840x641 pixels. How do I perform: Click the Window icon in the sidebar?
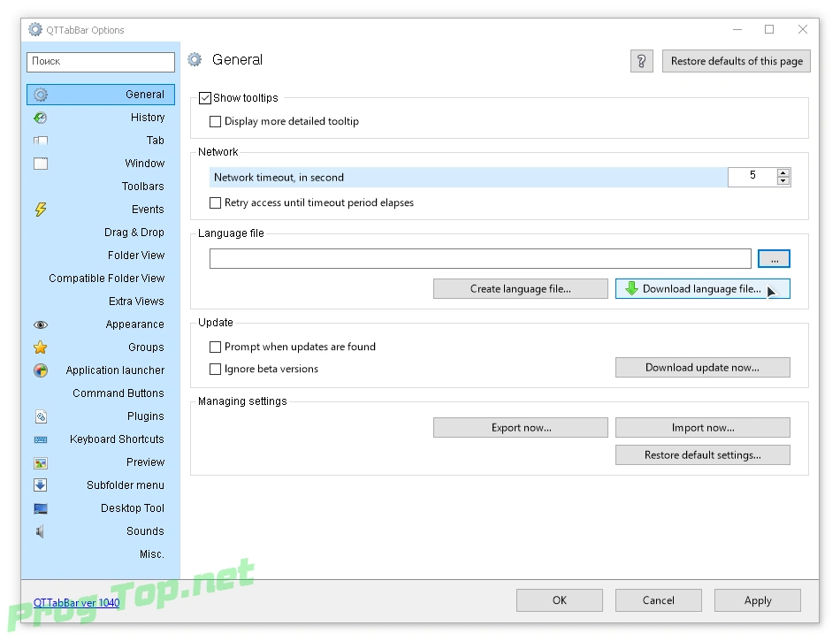[41, 164]
